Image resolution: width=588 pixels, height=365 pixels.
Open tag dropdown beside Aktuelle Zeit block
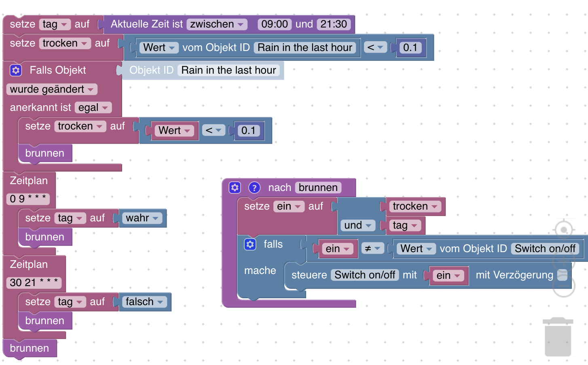click(x=55, y=24)
